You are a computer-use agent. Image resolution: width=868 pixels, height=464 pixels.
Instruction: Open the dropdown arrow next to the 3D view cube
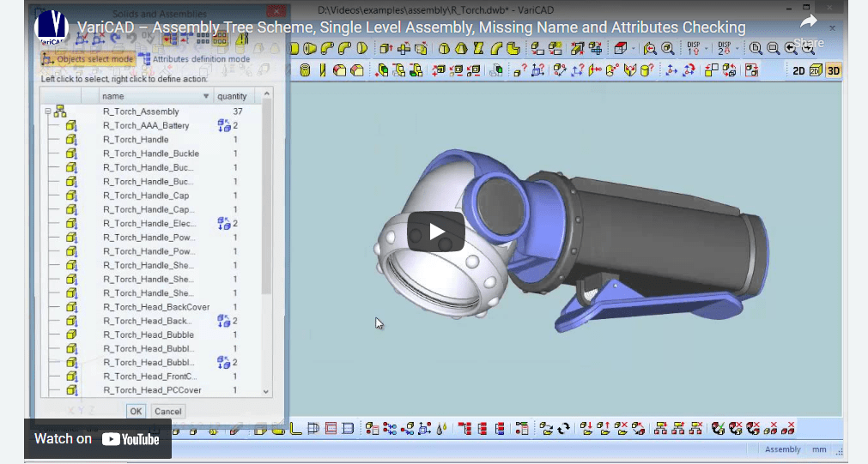(x=633, y=49)
